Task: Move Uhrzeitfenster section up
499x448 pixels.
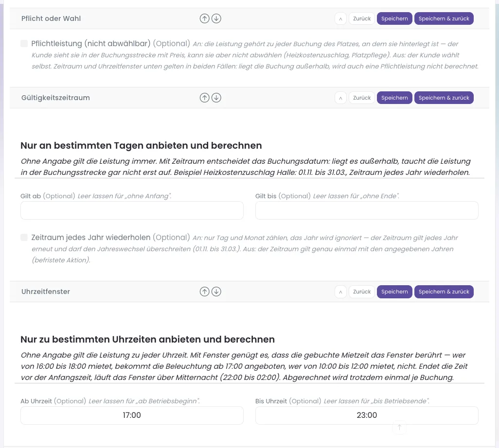Action: coord(205,292)
